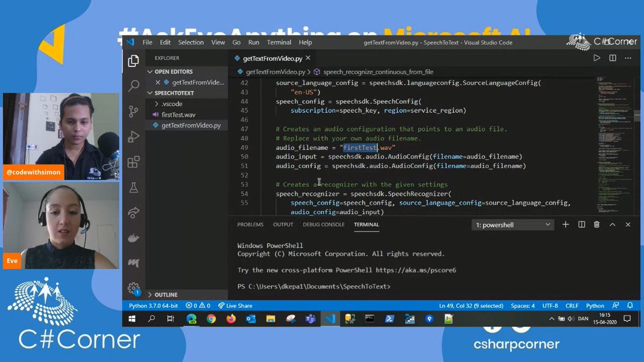Show hidden system tray icons chevron

tap(553, 319)
